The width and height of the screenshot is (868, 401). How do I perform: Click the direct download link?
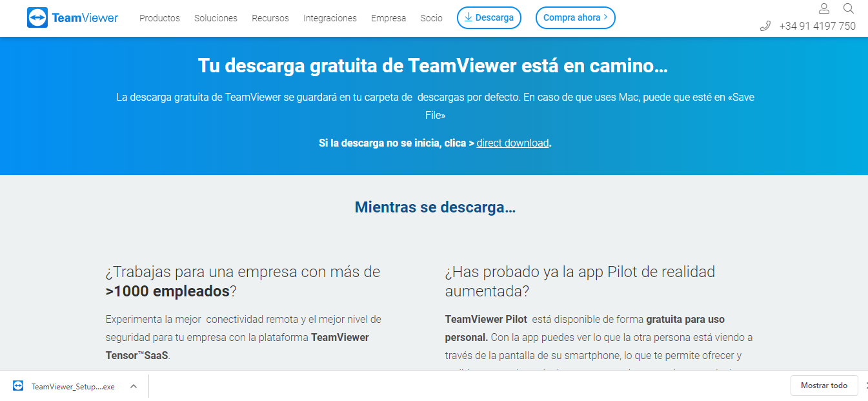[512, 143]
